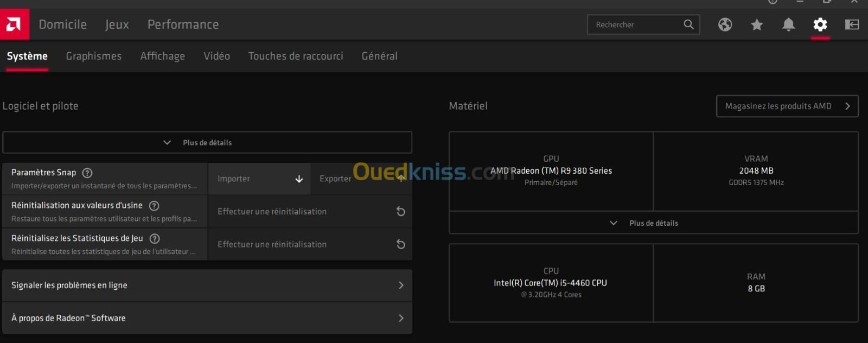Open Signaler les problèmes en ligne
This screenshot has height=343, width=868.
[x=207, y=285]
